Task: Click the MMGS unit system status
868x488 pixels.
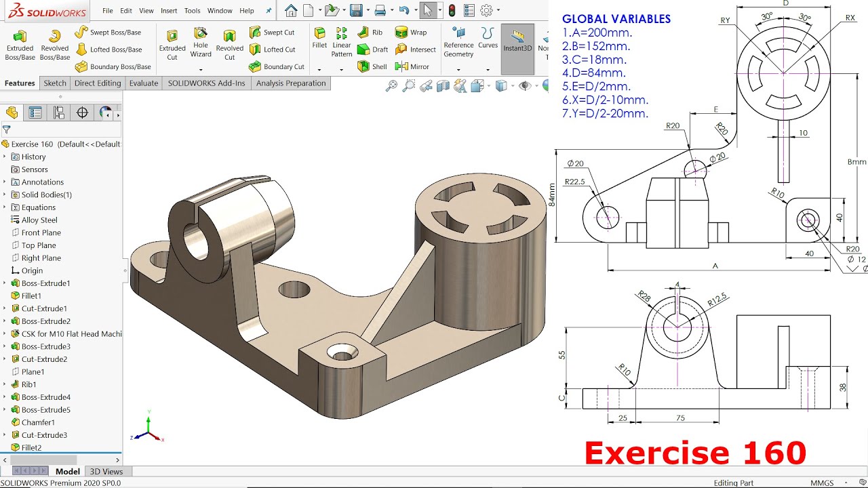Action: coord(822,483)
